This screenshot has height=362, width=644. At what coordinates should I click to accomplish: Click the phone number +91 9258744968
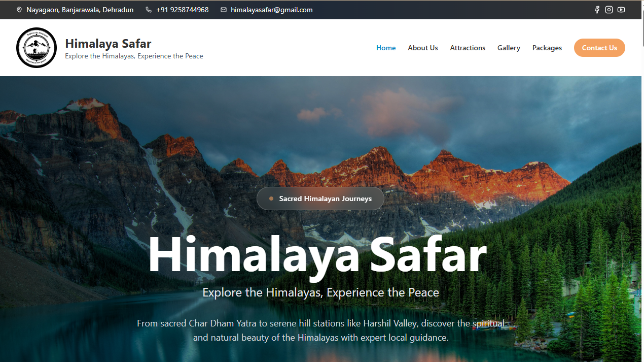183,10
